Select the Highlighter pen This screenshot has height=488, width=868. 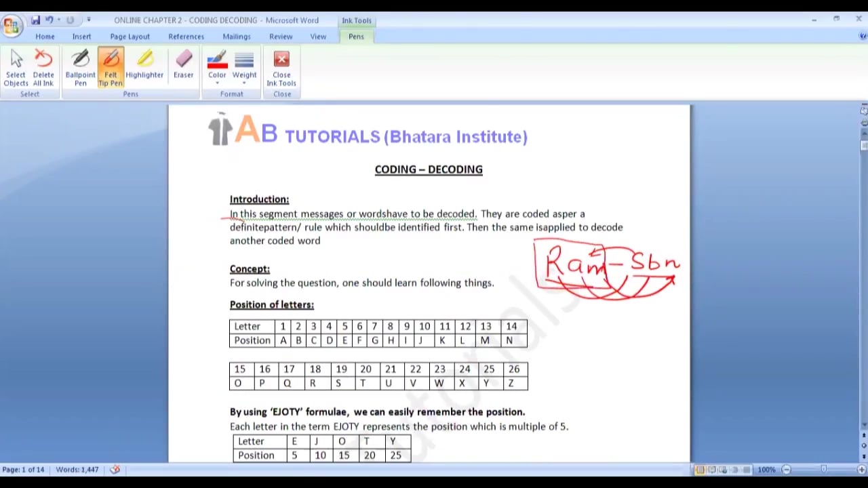point(144,65)
